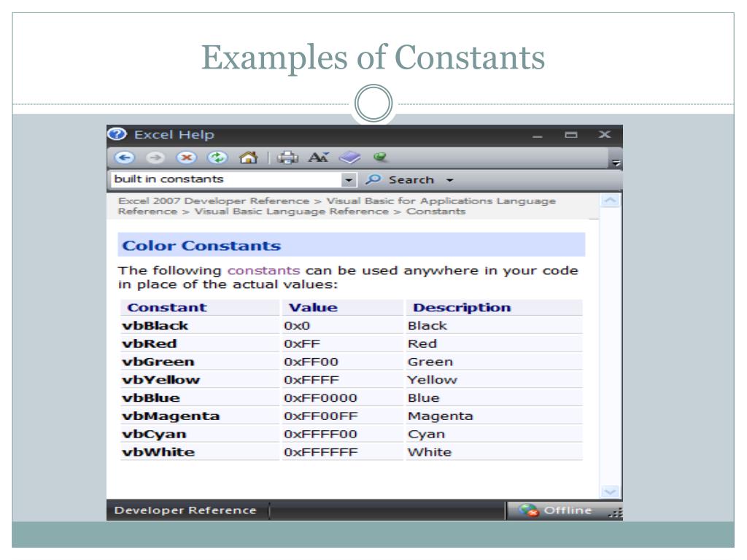
Task: Click the value 0x0
Action: pyautogui.click(x=297, y=326)
